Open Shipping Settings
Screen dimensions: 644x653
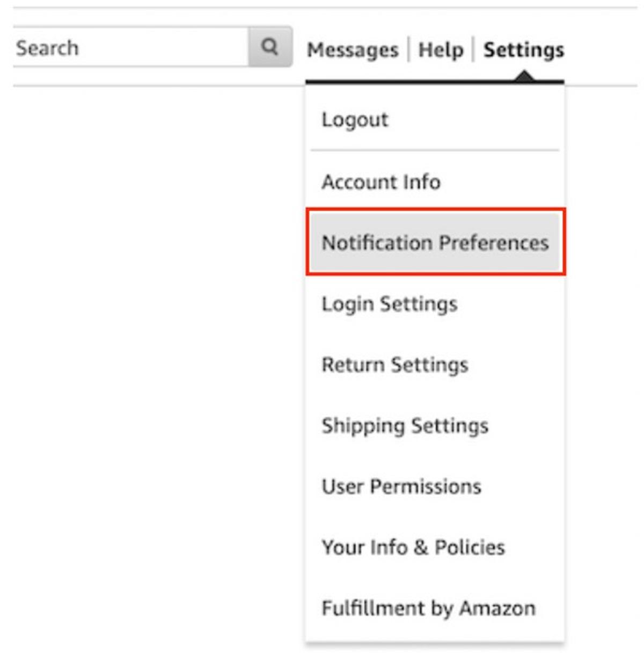405,426
